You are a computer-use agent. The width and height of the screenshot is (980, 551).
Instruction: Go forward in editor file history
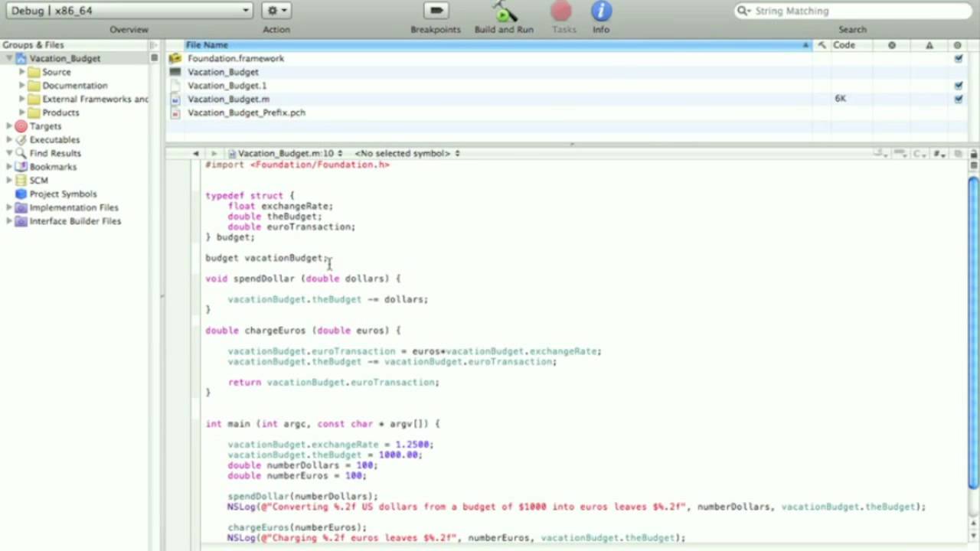214,154
